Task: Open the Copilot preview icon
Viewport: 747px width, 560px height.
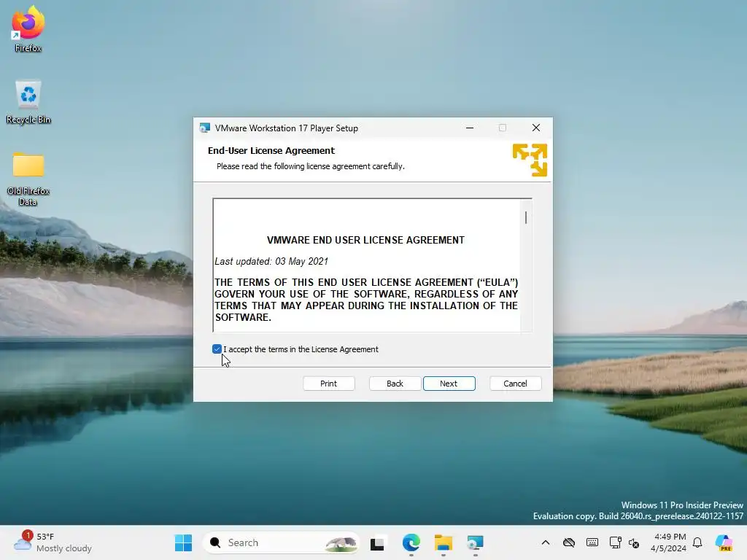Action: pyautogui.click(x=724, y=542)
